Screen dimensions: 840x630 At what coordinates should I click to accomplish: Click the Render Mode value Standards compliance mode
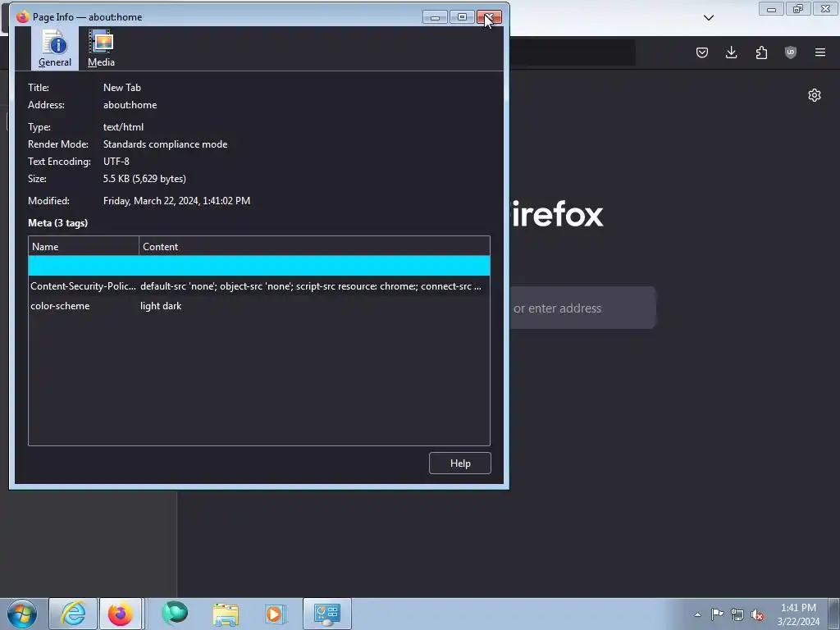pos(165,144)
